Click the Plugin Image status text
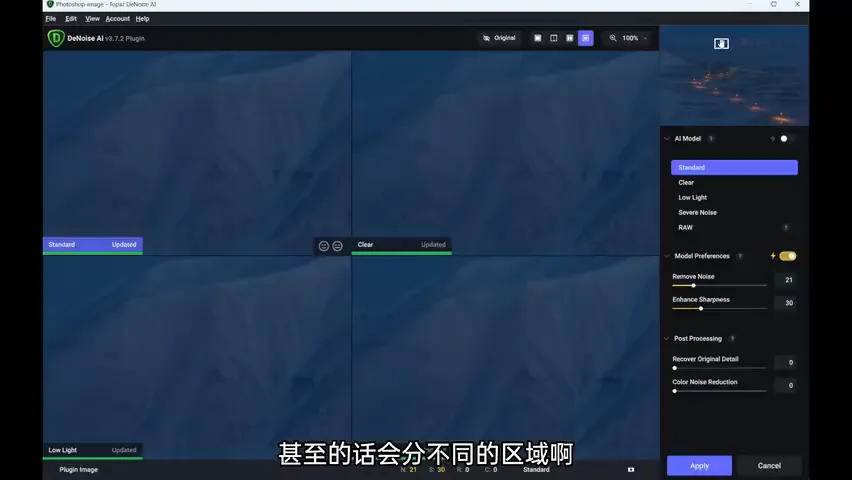This screenshot has height=480, width=852. point(79,470)
